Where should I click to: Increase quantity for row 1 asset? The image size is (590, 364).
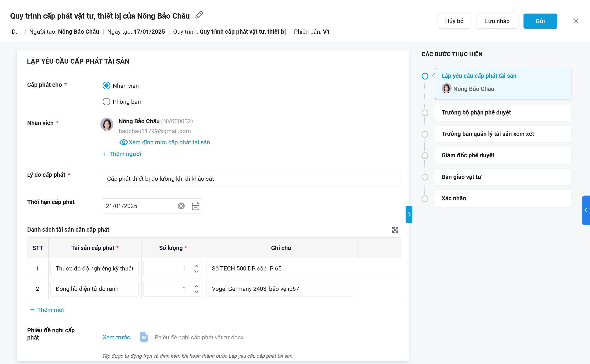click(196, 266)
